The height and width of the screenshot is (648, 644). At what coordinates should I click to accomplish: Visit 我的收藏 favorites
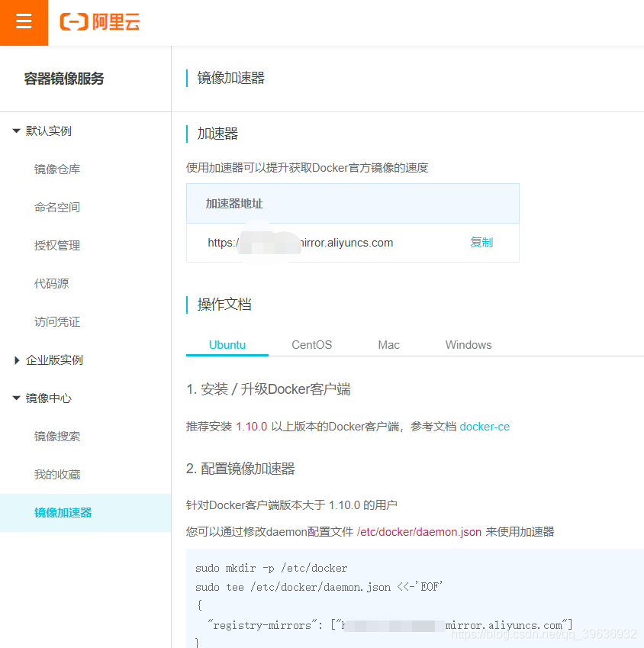coord(56,474)
